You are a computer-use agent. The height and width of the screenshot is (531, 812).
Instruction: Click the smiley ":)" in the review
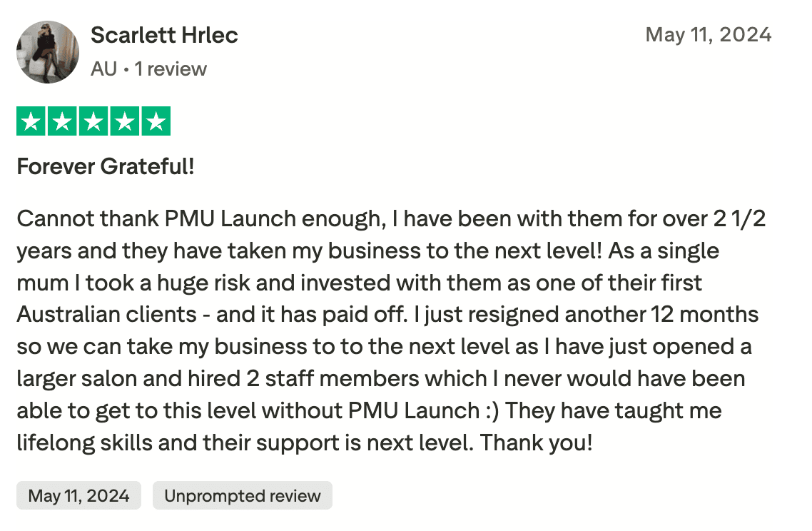492,410
